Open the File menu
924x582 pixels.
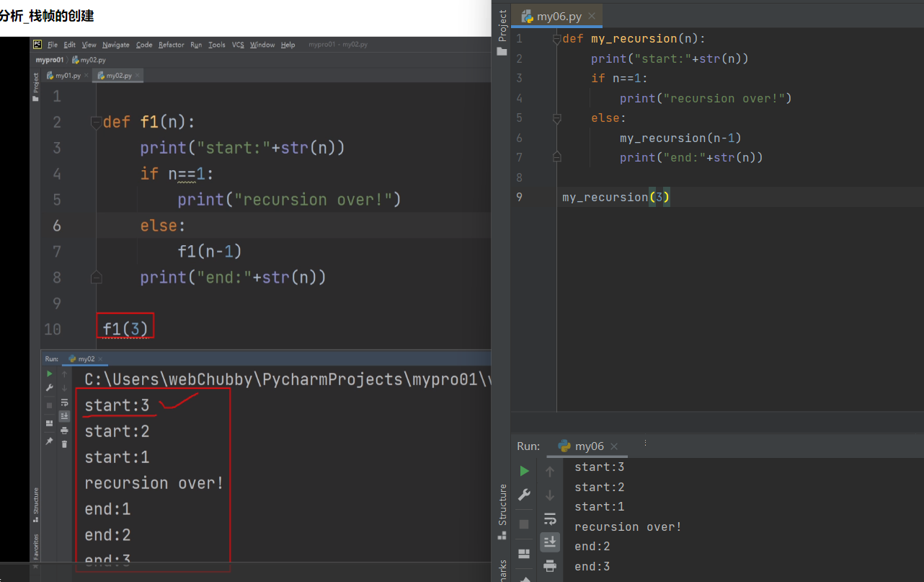pos(53,45)
